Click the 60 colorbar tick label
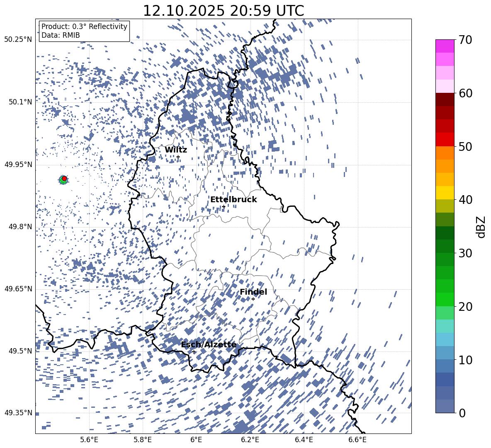 (465, 93)
